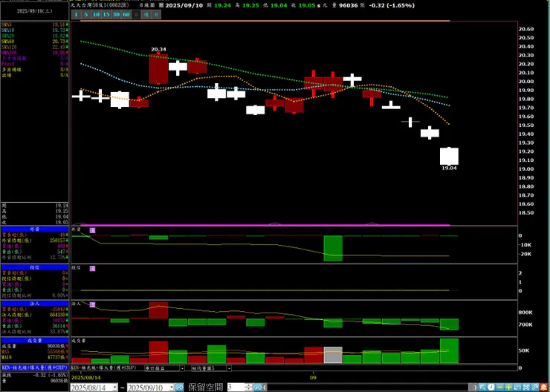
Task: Click the wrench settings icon
Action: [535, 387]
